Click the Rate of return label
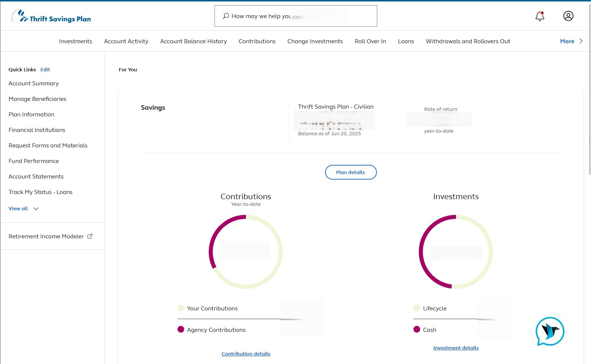 (441, 109)
